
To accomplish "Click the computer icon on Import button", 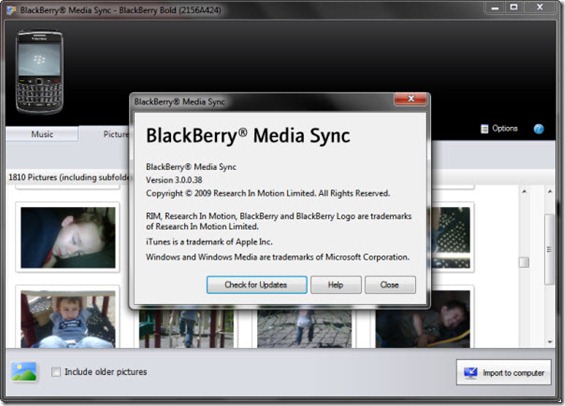I will click(x=470, y=372).
